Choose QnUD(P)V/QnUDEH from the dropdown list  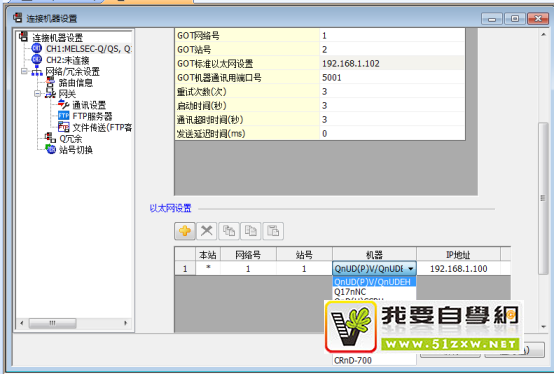(x=372, y=282)
